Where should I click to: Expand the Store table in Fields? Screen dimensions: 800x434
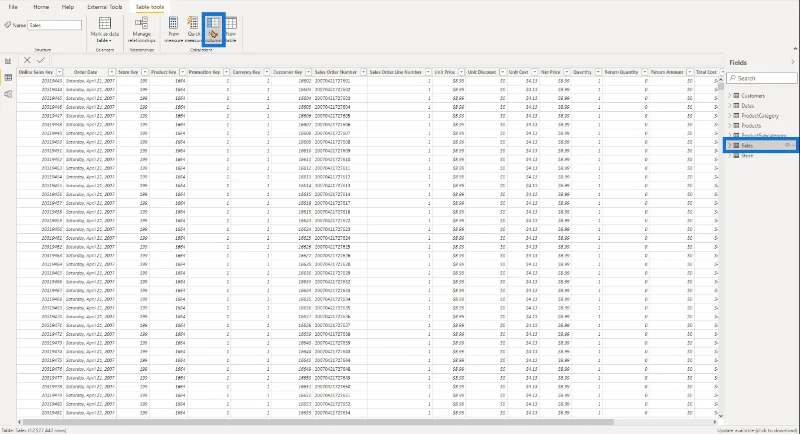(x=730, y=156)
